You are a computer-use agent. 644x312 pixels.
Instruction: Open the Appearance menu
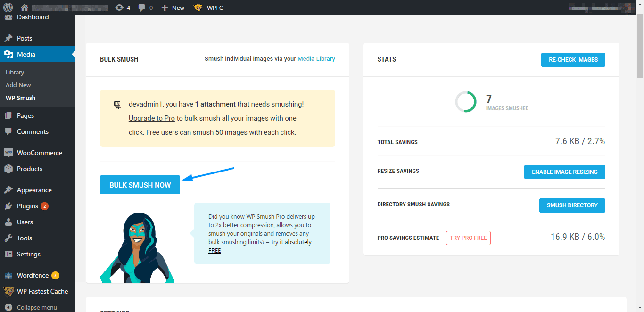click(38, 190)
